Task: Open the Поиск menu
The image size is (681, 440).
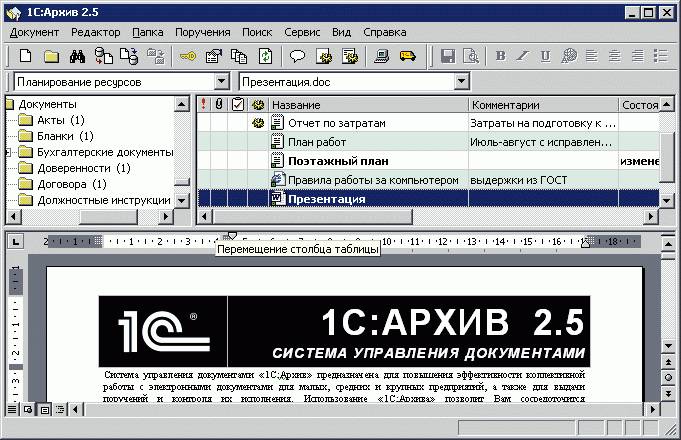Action: pyautogui.click(x=257, y=33)
